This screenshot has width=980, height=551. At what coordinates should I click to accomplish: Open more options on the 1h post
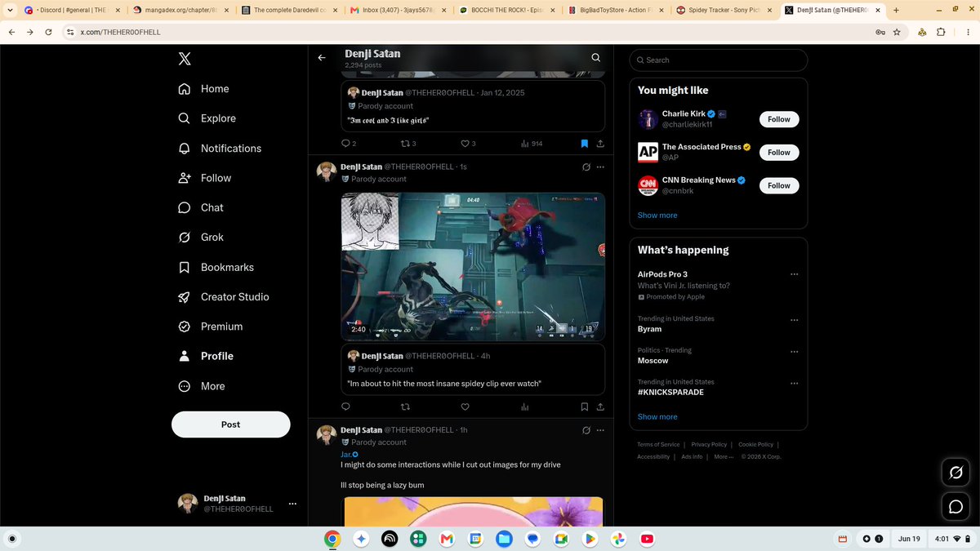tap(600, 430)
